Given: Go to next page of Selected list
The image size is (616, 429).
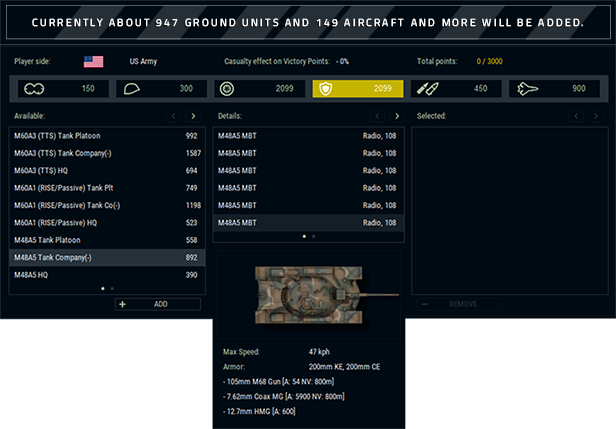Looking at the screenshot, I should (x=597, y=116).
